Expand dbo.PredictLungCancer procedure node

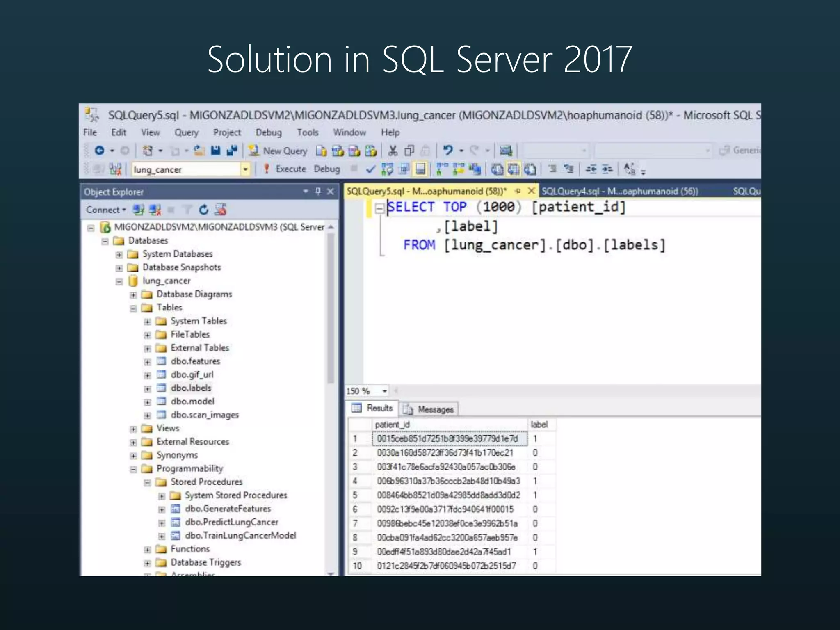point(162,523)
